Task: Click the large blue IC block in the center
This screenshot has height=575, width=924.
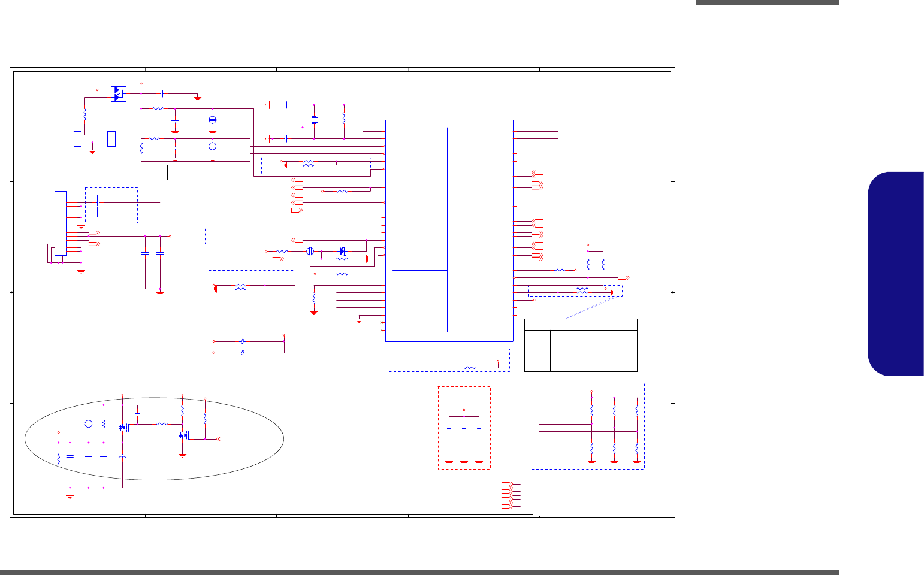Action: [449, 231]
